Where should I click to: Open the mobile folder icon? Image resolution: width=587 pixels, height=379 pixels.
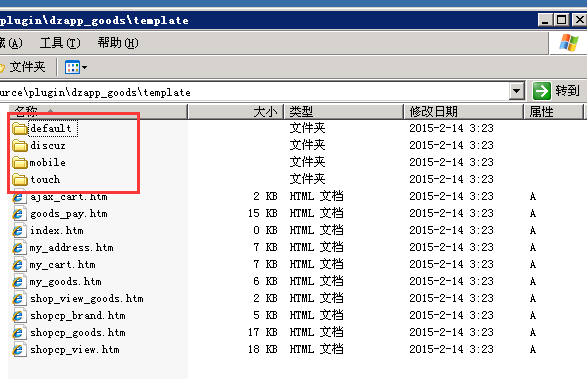pos(20,163)
